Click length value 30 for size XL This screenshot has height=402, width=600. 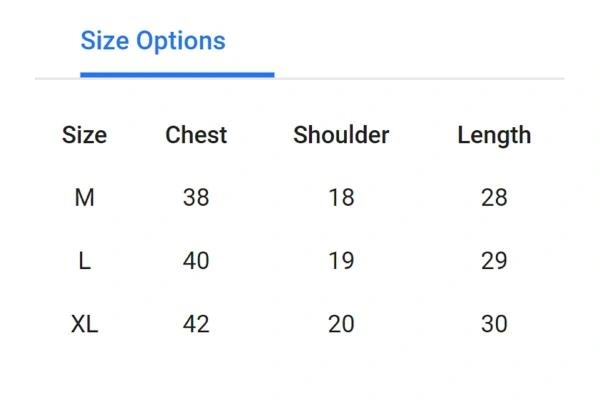tap(494, 324)
